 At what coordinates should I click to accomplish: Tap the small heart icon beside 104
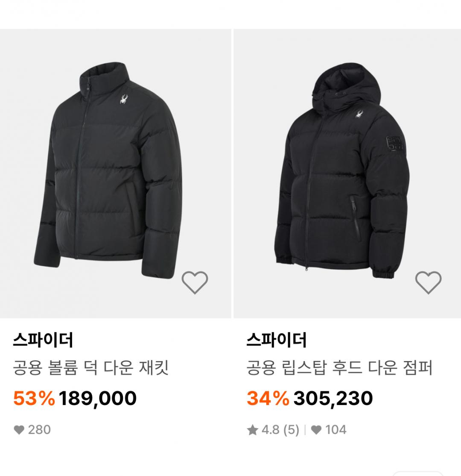[x=316, y=430]
